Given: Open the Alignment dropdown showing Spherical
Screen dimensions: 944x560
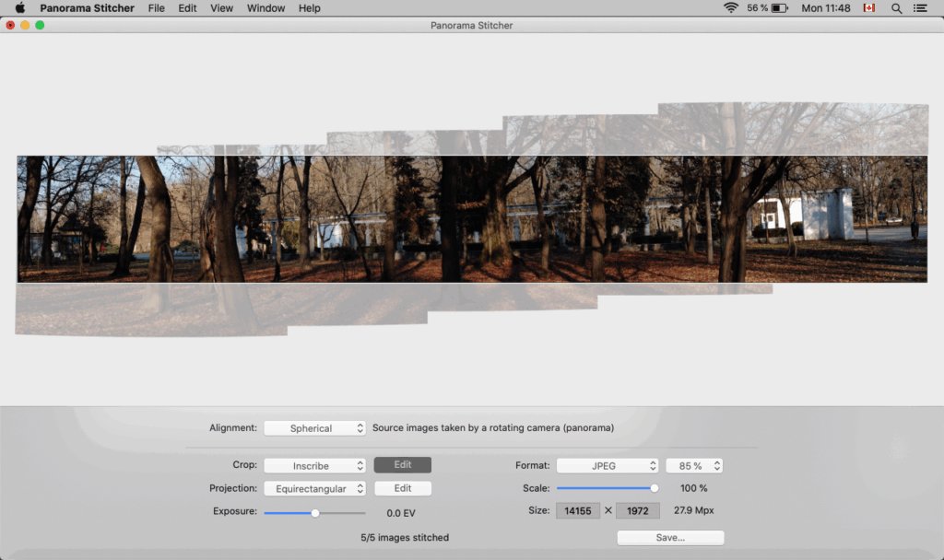Looking at the screenshot, I should [x=314, y=427].
